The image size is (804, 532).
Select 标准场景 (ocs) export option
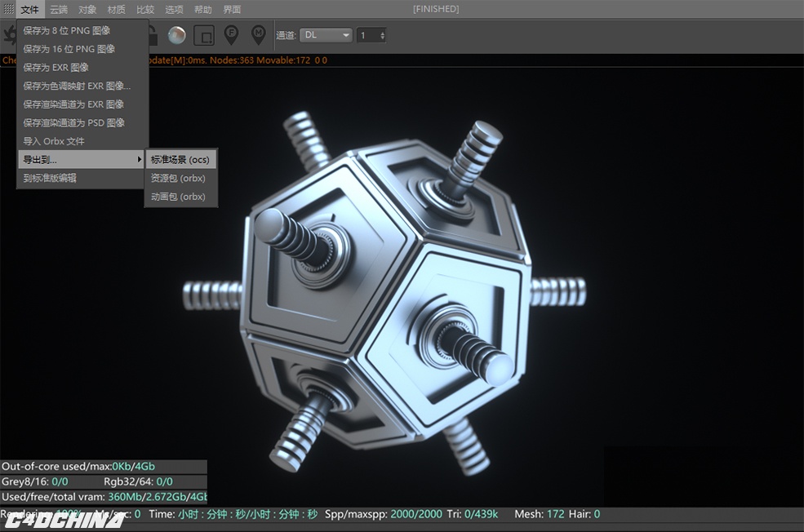180,160
